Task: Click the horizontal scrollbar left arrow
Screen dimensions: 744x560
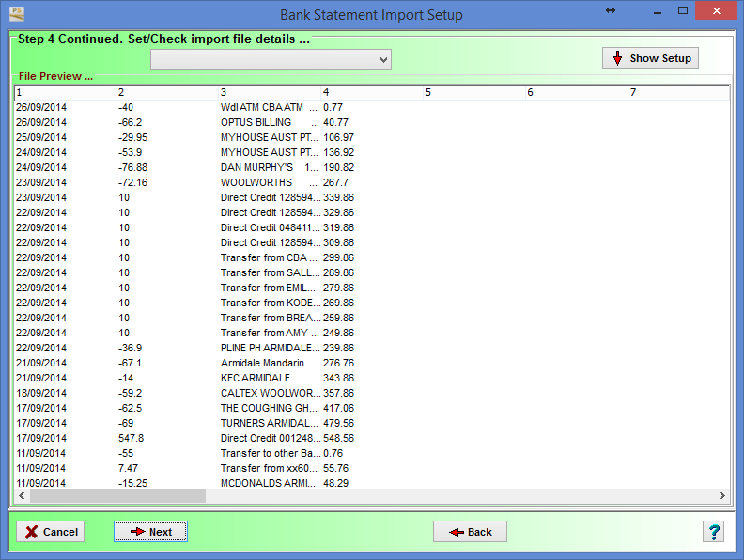Action: click(x=22, y=495)
